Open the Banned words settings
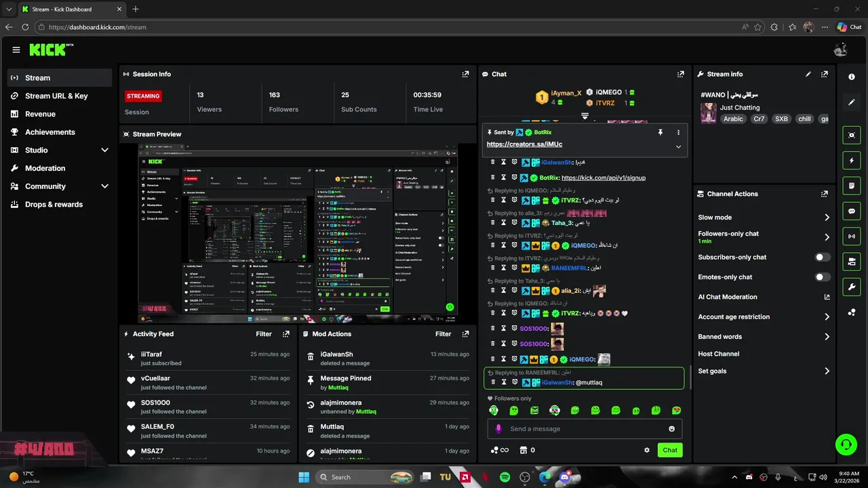The image size is (868, 488). (764, 337)
